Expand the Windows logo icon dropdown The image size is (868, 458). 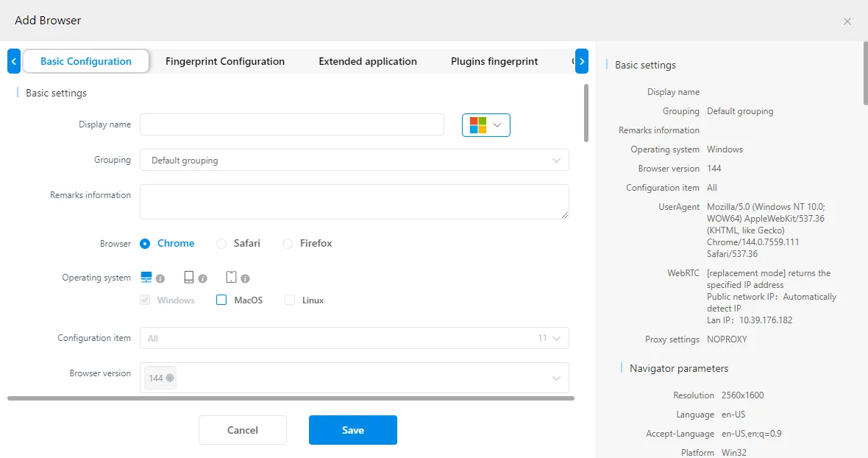(485, 125)
